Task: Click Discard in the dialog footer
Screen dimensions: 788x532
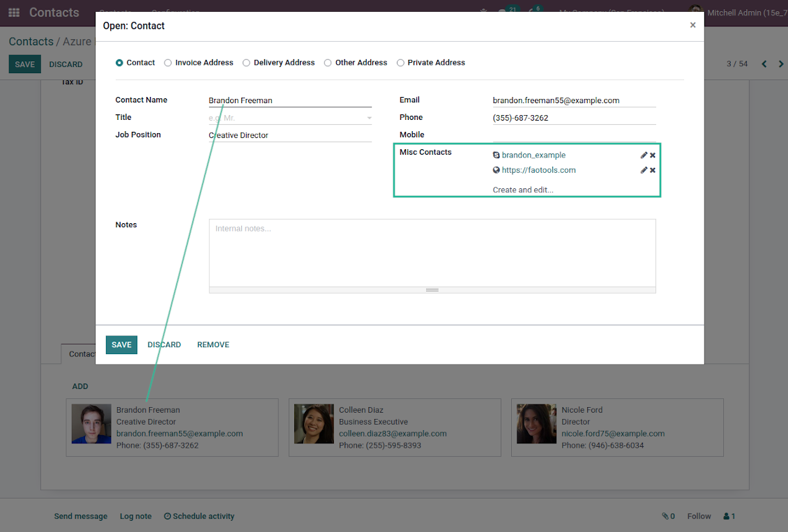Action: pyautogui.click(x=164, y=344)
